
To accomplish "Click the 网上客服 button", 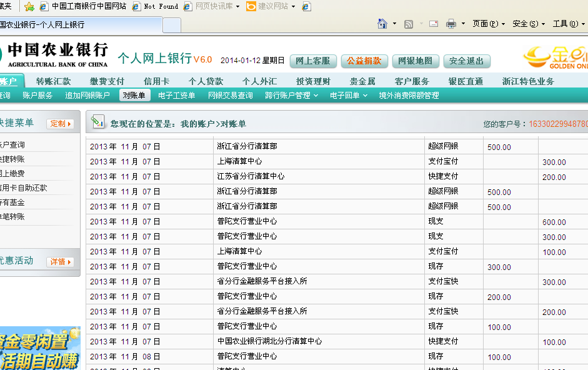I will (x=313, y=61).
